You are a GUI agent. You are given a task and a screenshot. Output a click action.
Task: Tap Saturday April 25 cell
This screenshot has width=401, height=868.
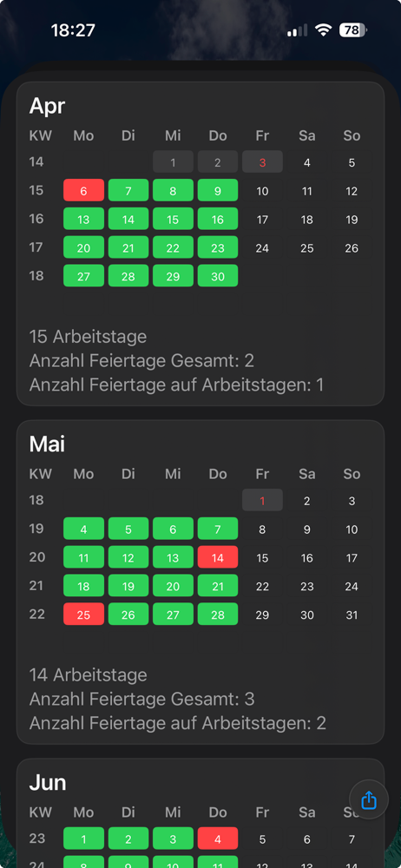point(307,247)
